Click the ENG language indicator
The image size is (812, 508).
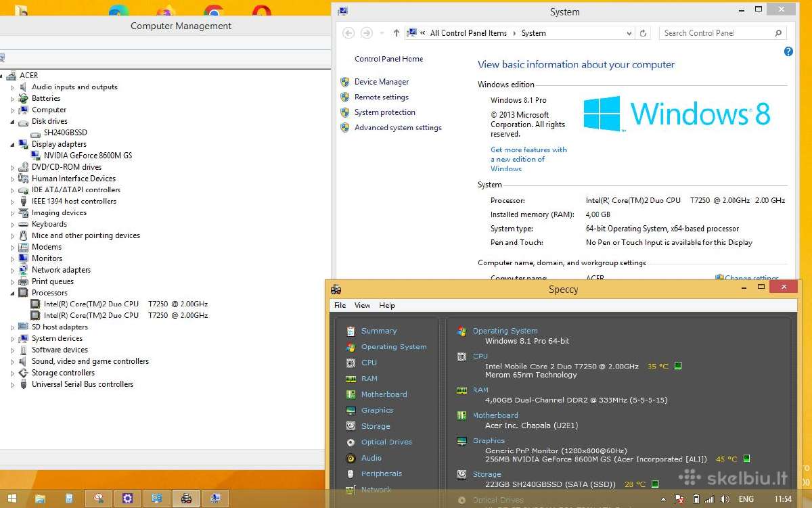[x=746, y=499]
